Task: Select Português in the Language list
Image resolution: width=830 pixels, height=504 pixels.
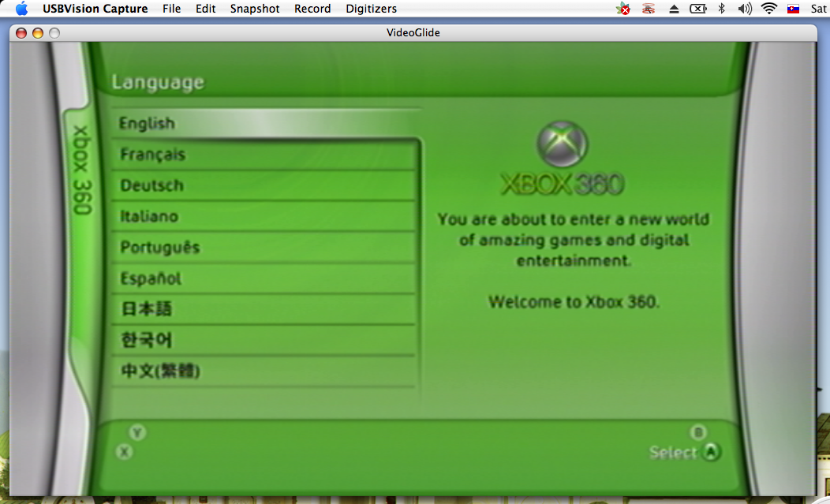Action: (264, 247)
